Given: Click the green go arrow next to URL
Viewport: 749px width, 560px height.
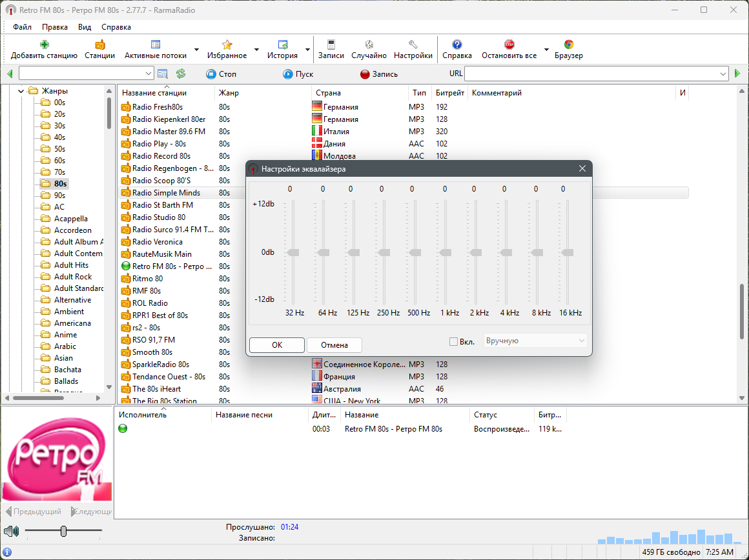Looking at the screenshot, I should pyautogui.click(x=737, y=74).
